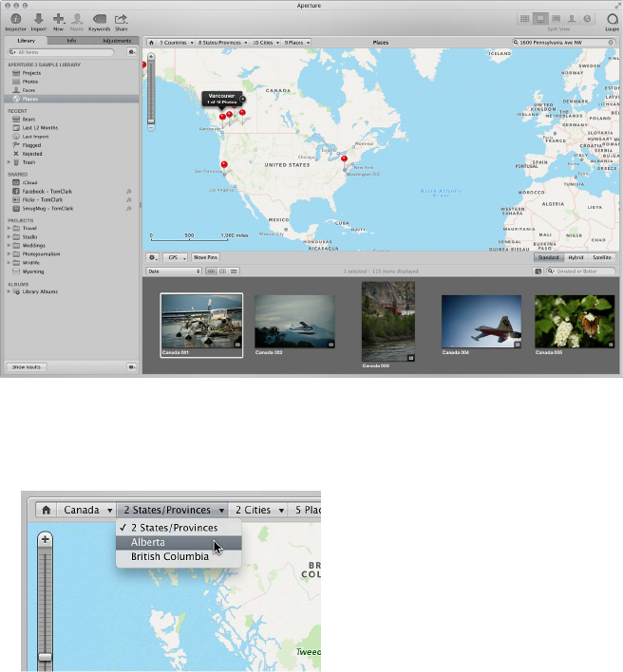
Task: Choose Alberta from the States/Provinces menu
Action: point(179,543)
